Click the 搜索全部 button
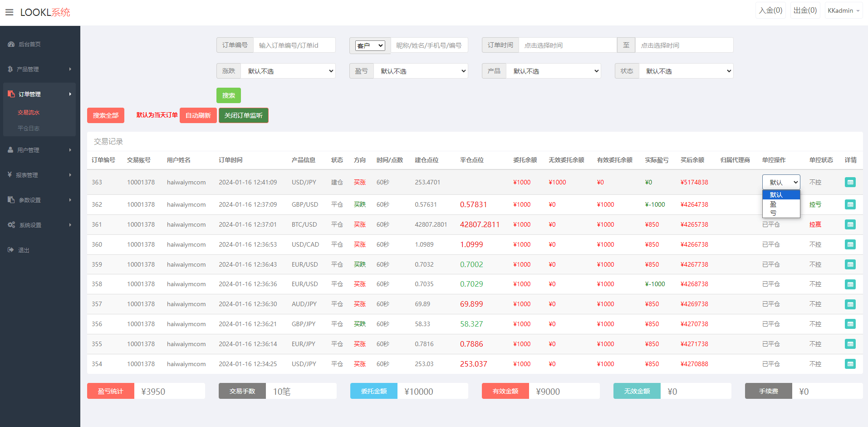This screenshot has height=427, width=868. 106,115
